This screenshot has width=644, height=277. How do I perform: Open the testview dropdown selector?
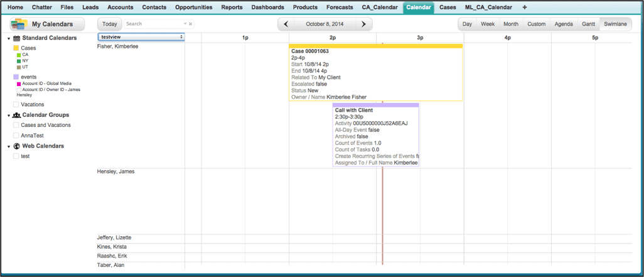(x=141, y=37)
